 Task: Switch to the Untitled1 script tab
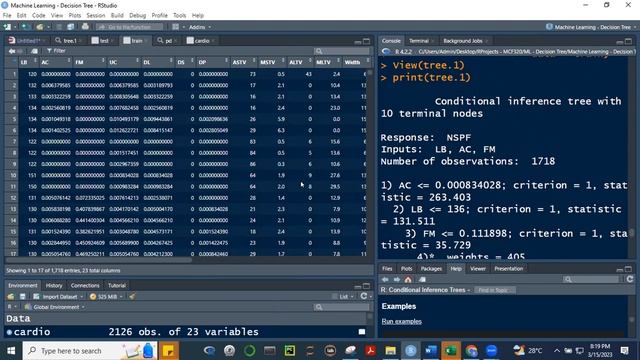28,41
